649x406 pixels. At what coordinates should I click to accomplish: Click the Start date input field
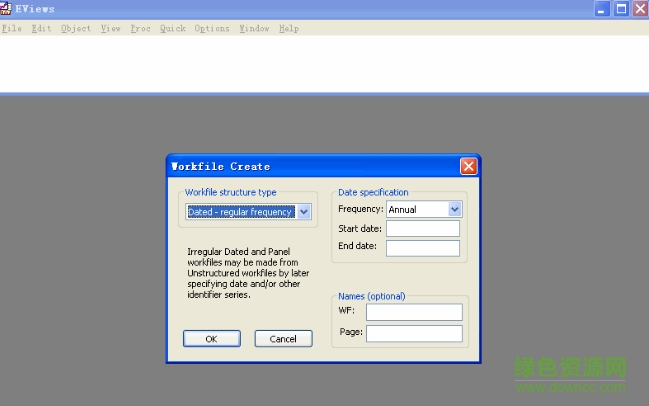pyautogui.click(x=423, y=228)
